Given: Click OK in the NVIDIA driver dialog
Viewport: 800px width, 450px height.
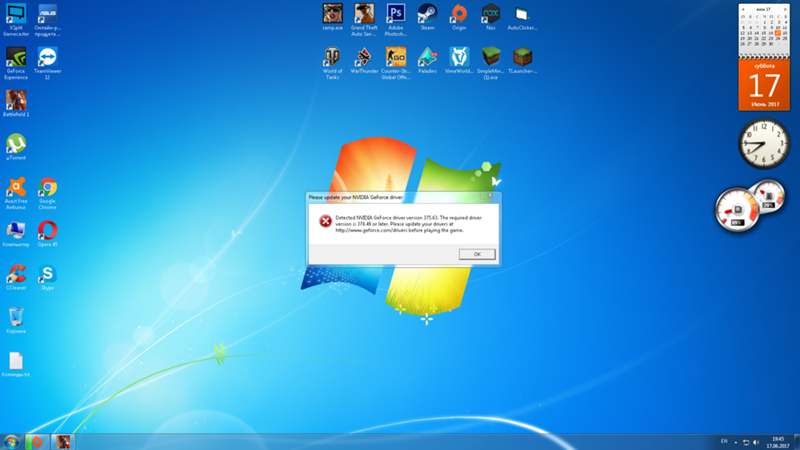Looking at the screenshot, I should click(x=477, y=254).
